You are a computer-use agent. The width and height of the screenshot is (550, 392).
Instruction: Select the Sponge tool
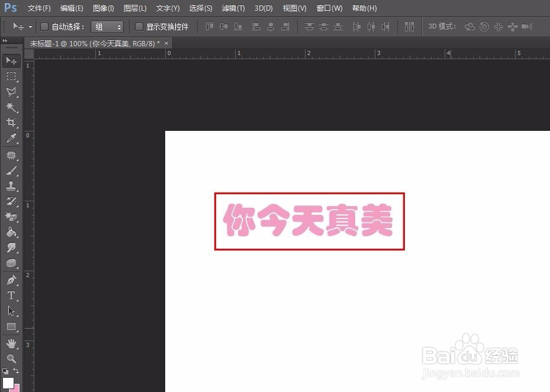(11, 263)
